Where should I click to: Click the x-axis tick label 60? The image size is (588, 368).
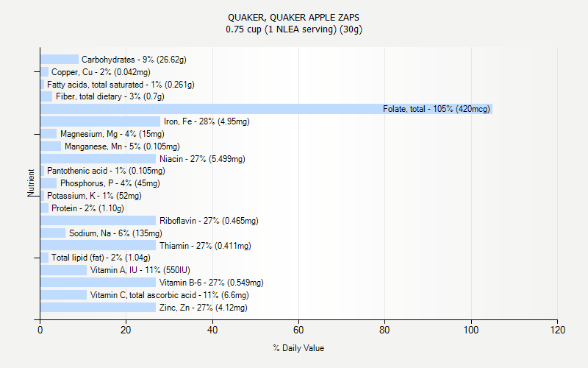[298, 330]
